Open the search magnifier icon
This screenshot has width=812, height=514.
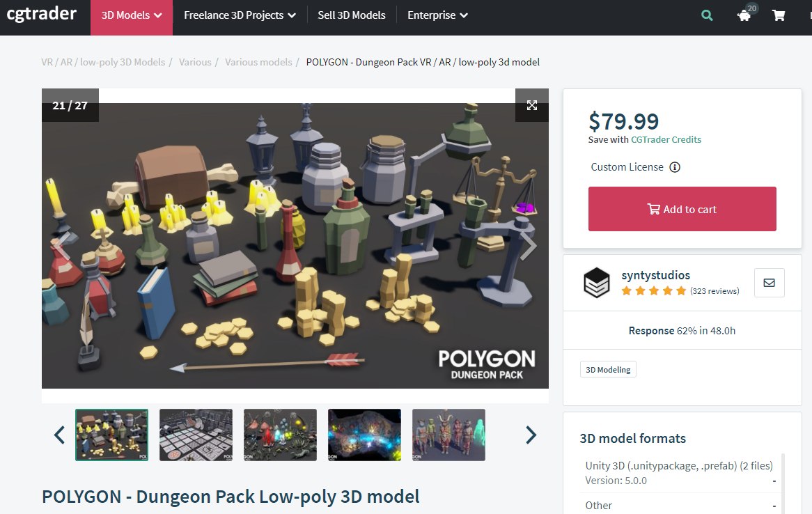pyautogui.click(x=707, y=15)
